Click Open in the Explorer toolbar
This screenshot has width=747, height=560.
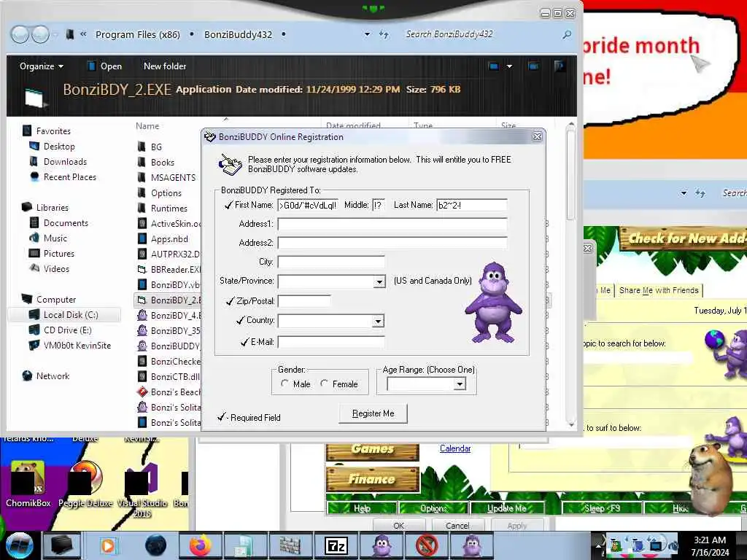pyautogui.click(x=105, y=66)
